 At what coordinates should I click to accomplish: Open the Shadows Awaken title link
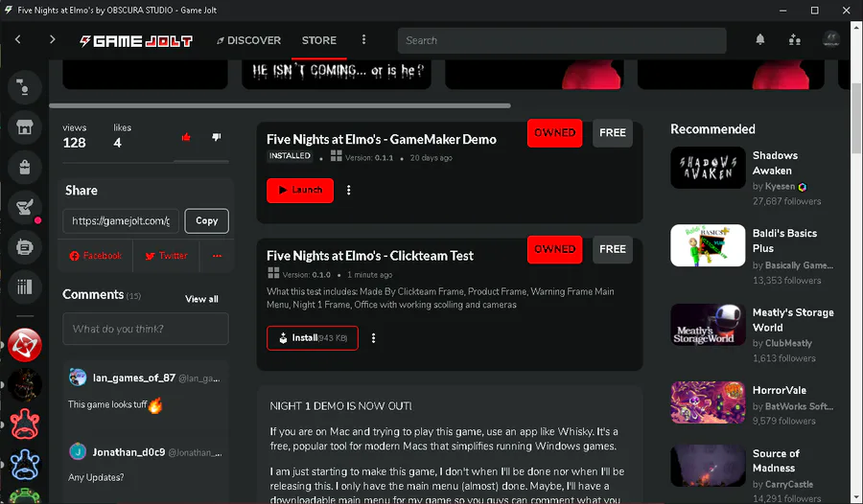[775, 163]
